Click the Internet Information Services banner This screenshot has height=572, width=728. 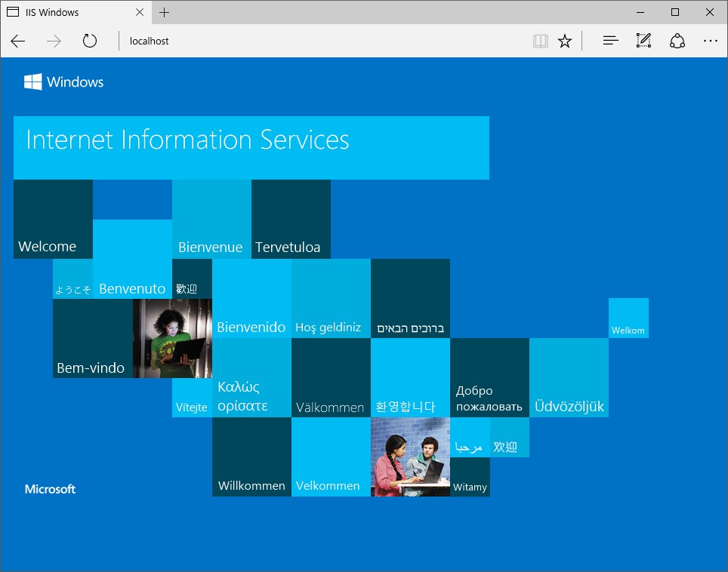pos(251,147)
